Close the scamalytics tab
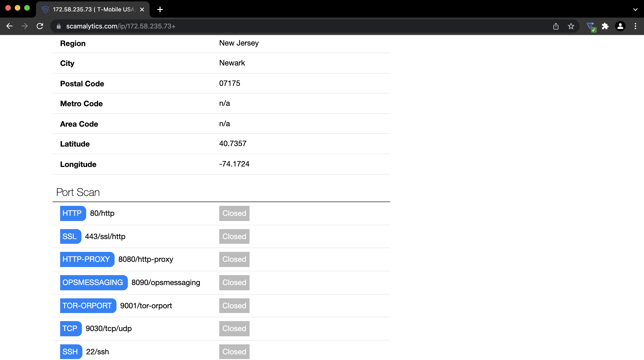The width and height of the screenshot is (644, 360). pos(142,9)
